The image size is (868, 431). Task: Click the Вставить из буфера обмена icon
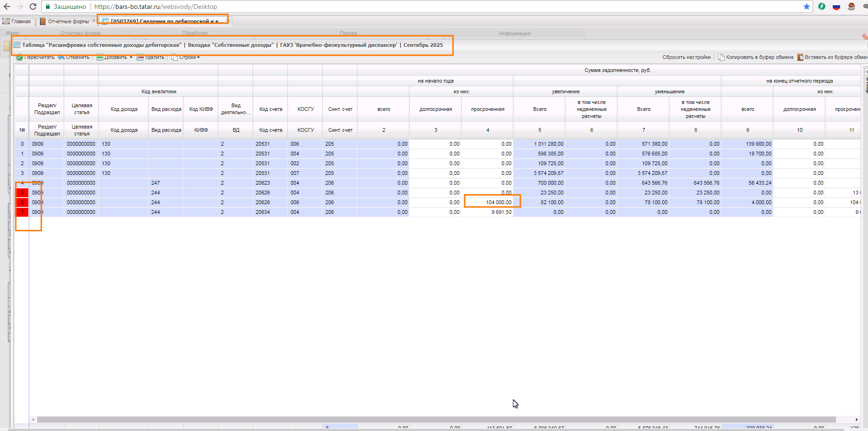(800, 58)
